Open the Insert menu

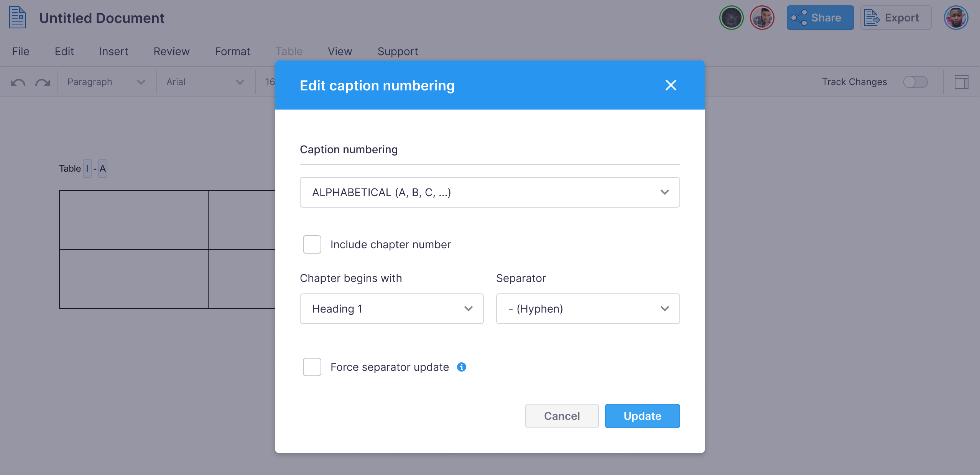[113, 51]
